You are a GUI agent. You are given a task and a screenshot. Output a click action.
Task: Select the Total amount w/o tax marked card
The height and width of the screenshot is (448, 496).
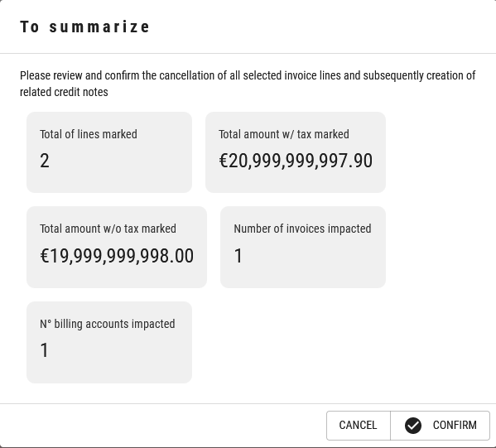(117, 247)
